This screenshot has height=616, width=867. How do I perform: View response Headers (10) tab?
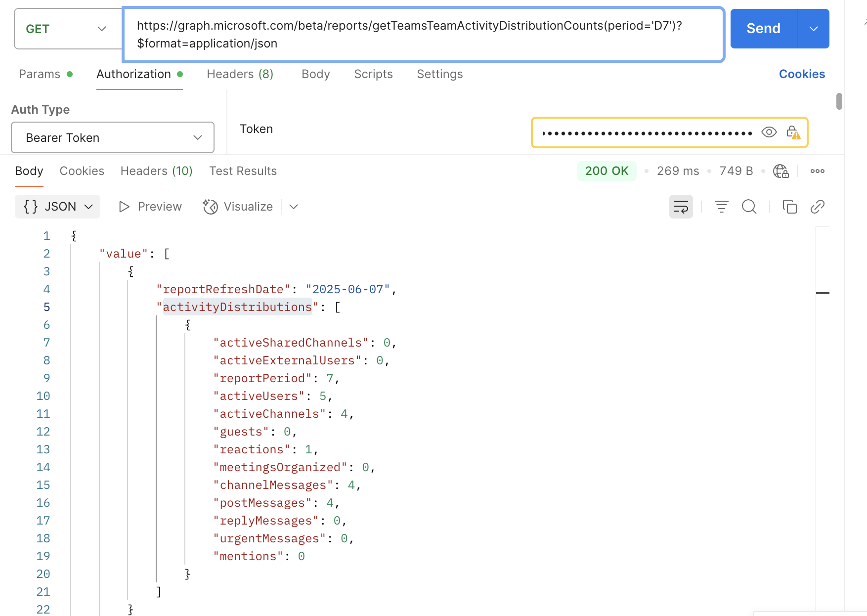tap(156, 171)
